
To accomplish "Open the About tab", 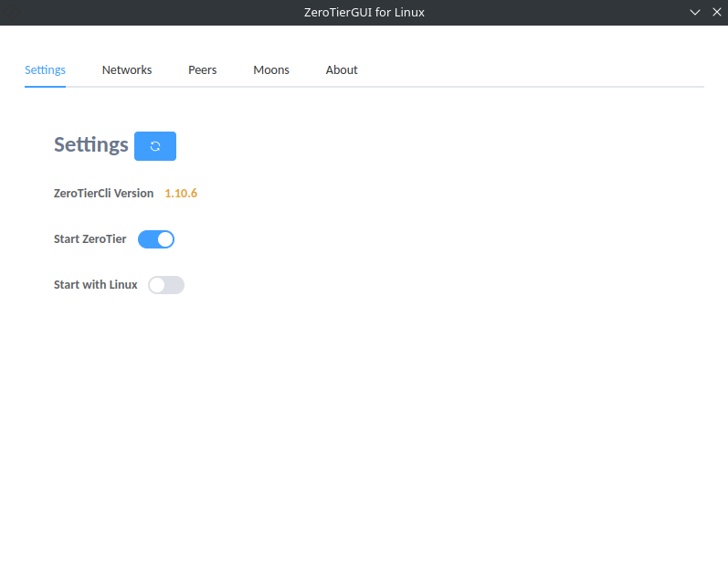I will [342, 69].
